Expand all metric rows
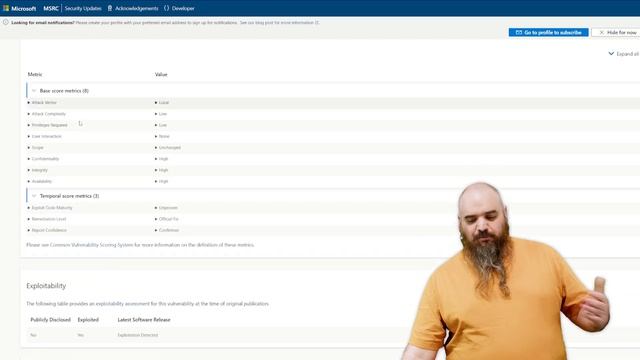The width and height of the screenshot is (640, 360). tap(624, 54)
